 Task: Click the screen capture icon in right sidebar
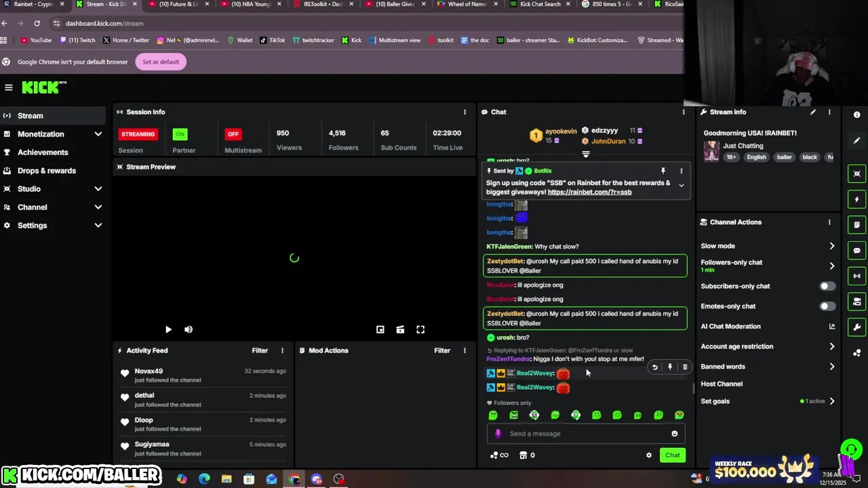(857, 174)
